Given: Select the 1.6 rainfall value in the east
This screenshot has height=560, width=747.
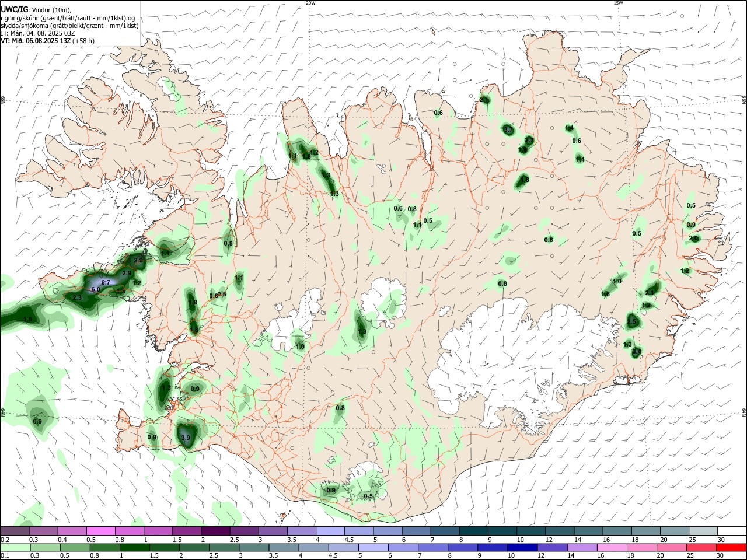Looking at the screenshot, I should pyautogui.click(x=605, y=295).
